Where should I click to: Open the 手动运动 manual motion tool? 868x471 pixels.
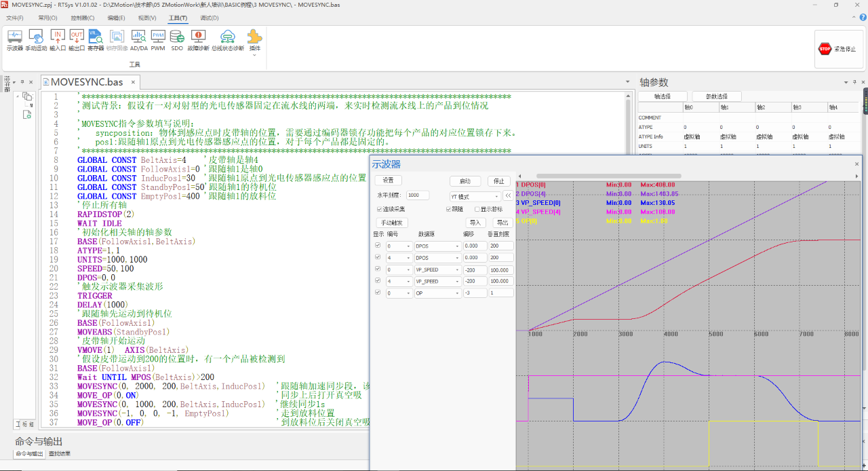click(36, 41)
